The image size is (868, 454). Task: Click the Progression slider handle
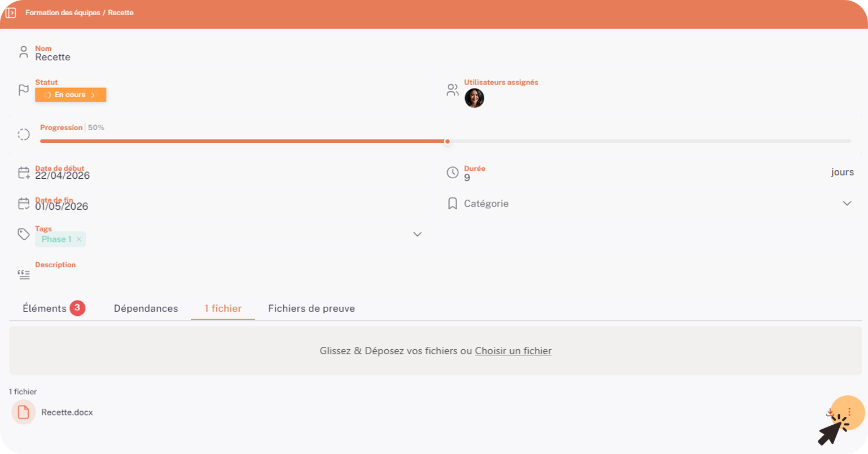pyautogui.click(x=447, y=142)
